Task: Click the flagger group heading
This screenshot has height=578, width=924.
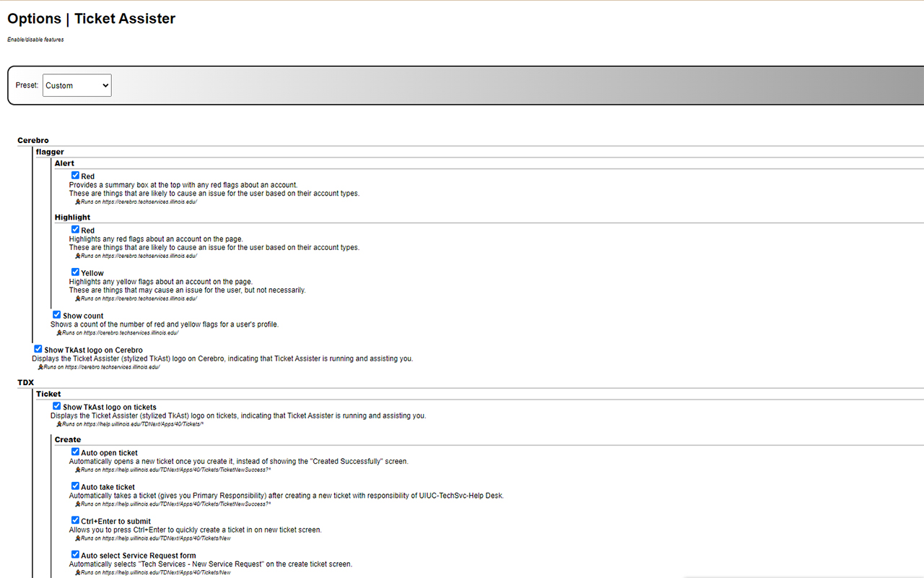Action: click(x=50, y=152)
